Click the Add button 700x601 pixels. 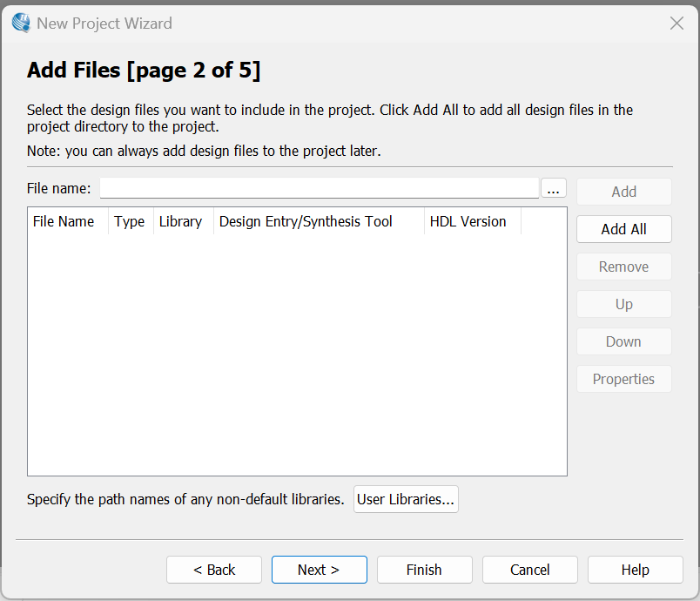pyautogui.click(x=623, y=192)
